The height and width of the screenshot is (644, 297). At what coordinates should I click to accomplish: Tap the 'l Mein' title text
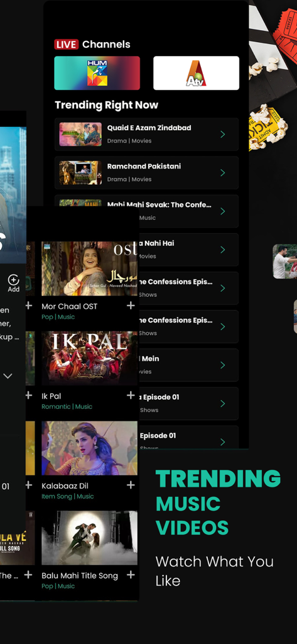(149, 358)
